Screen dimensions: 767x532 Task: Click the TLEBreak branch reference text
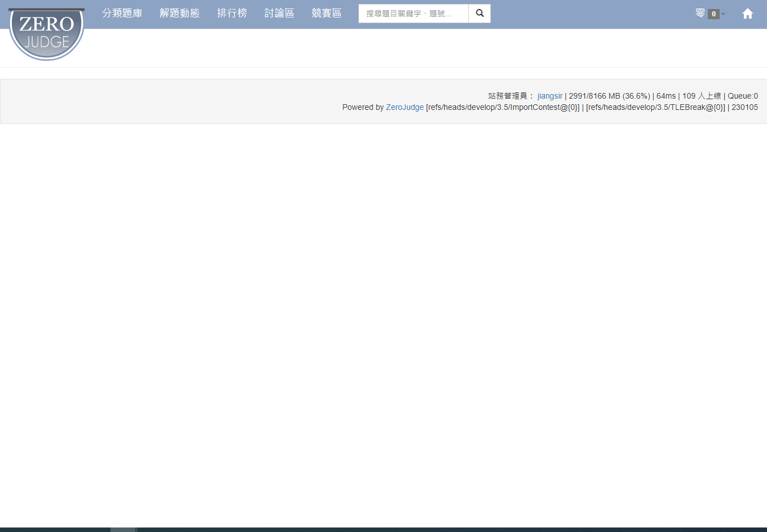(x=655, y=107)
